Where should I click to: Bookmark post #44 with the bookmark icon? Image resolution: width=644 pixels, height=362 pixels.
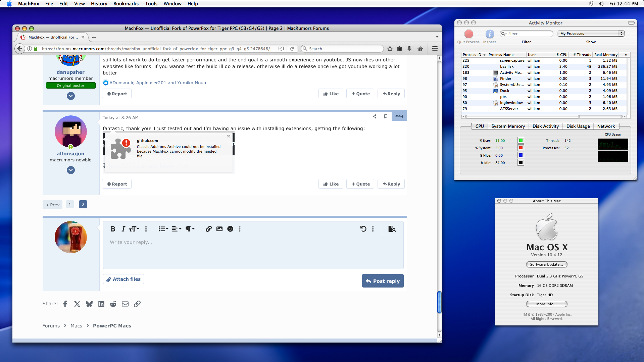point(386,116)
